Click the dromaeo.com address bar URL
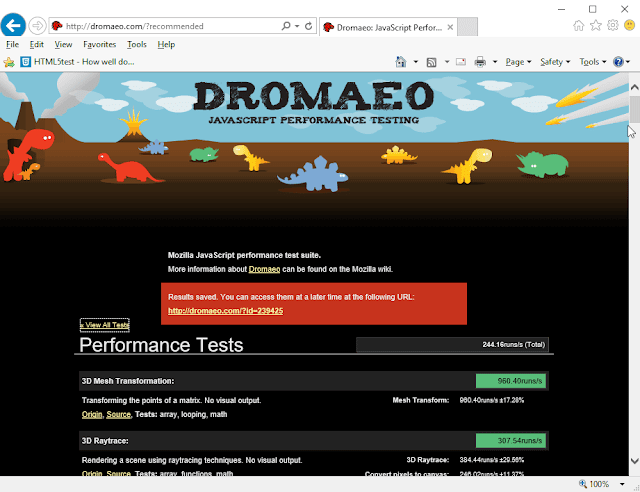Screen dimensions: 640x492 pyautogui.click(x=135, y=27)
